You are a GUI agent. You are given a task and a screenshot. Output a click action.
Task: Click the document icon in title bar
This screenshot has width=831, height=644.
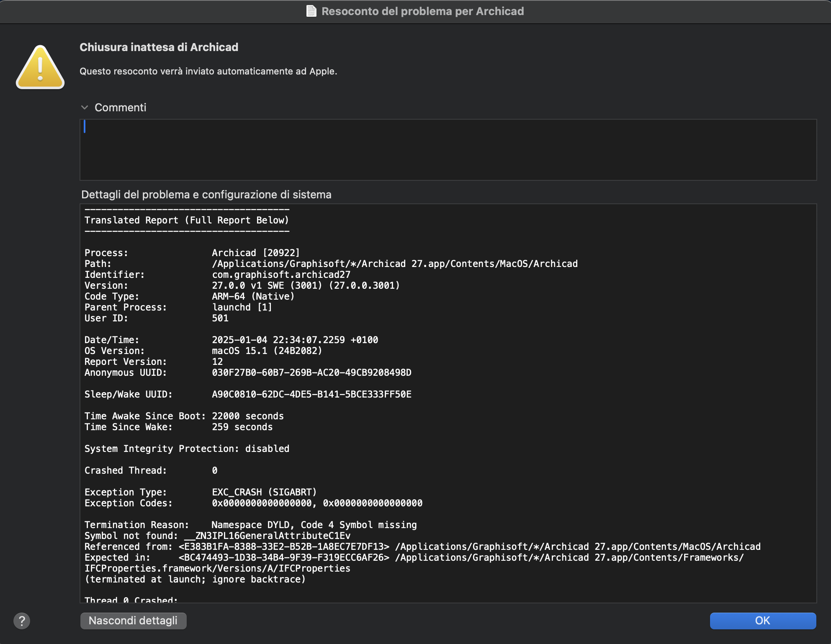pos(311,11)
